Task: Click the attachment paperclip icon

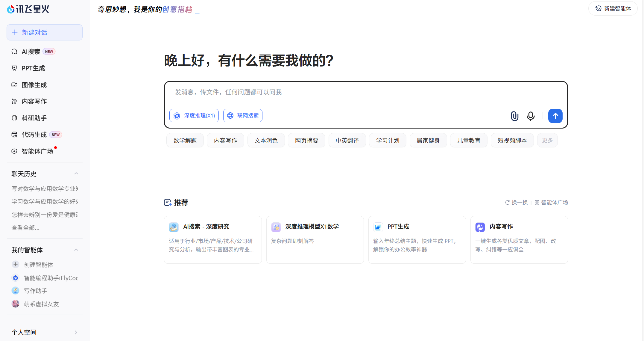Action: point(514,116)
